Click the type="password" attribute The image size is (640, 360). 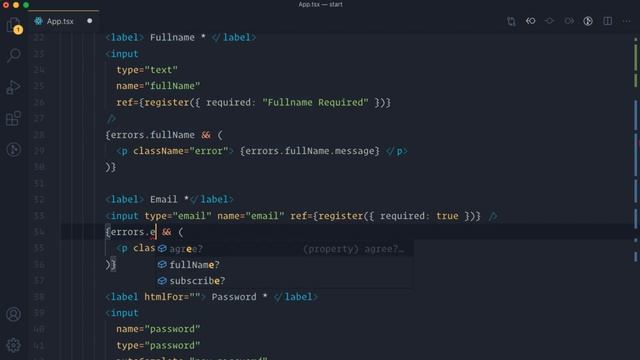click(158, 345)
